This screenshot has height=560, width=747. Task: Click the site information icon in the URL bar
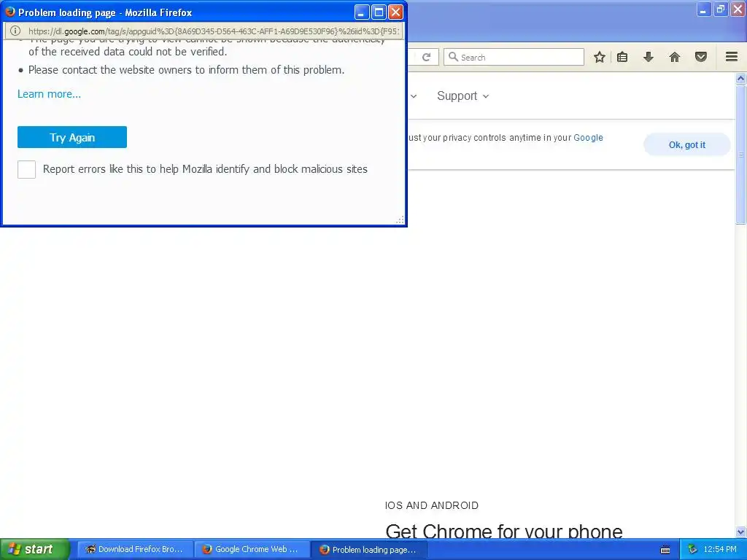coord(15,31)
